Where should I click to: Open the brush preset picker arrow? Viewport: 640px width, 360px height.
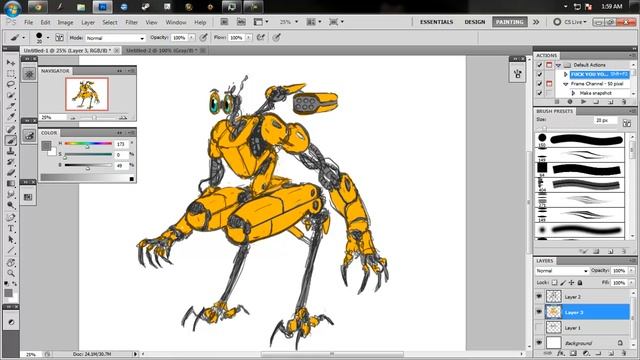click(48, 38)
